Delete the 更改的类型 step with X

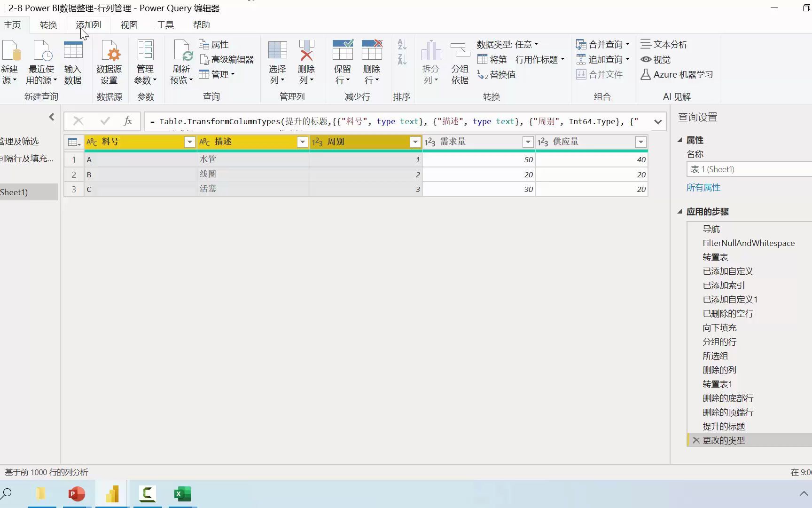click(x=696, y=440)
